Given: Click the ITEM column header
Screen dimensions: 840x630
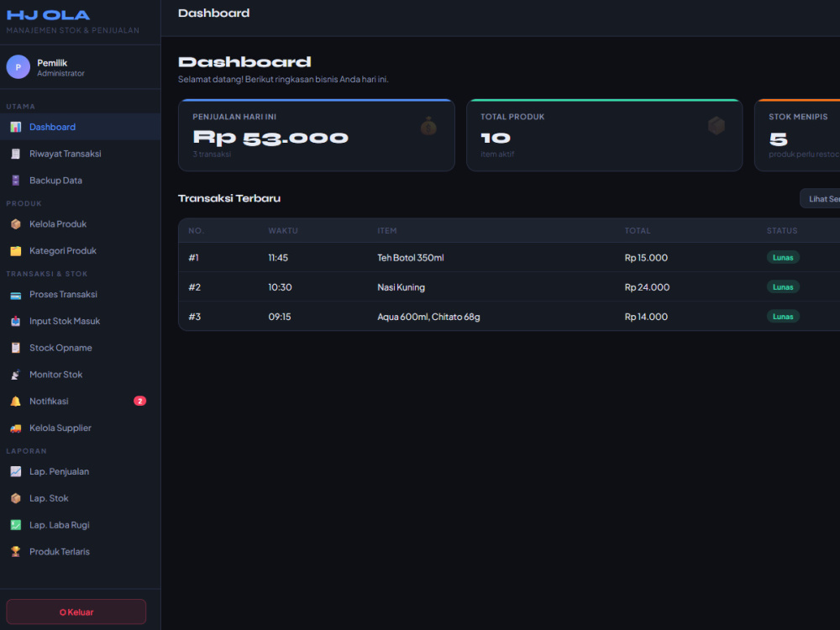Looking at the screenshot, I should coord(386,231).
